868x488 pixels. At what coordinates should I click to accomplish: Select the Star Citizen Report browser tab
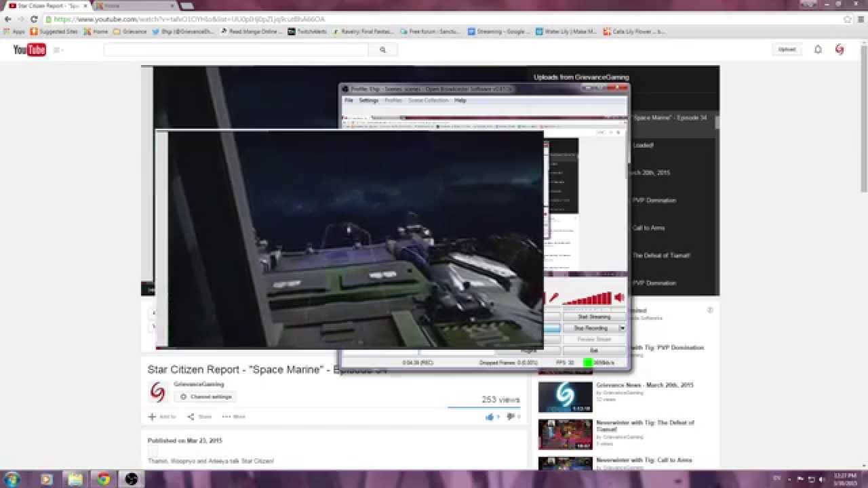coord(46,5)
